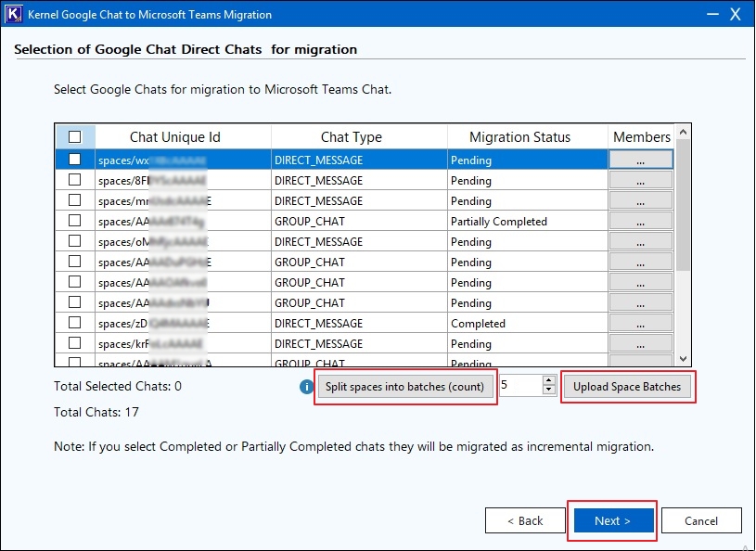Check the box for spaces/wx row
756x551 pixels.
(x=75, y=159)
